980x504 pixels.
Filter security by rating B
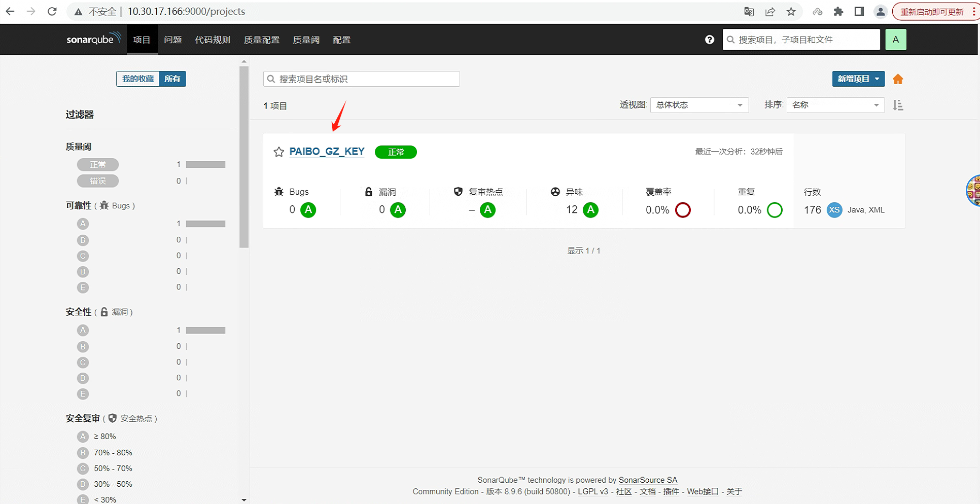coord(83,346)
